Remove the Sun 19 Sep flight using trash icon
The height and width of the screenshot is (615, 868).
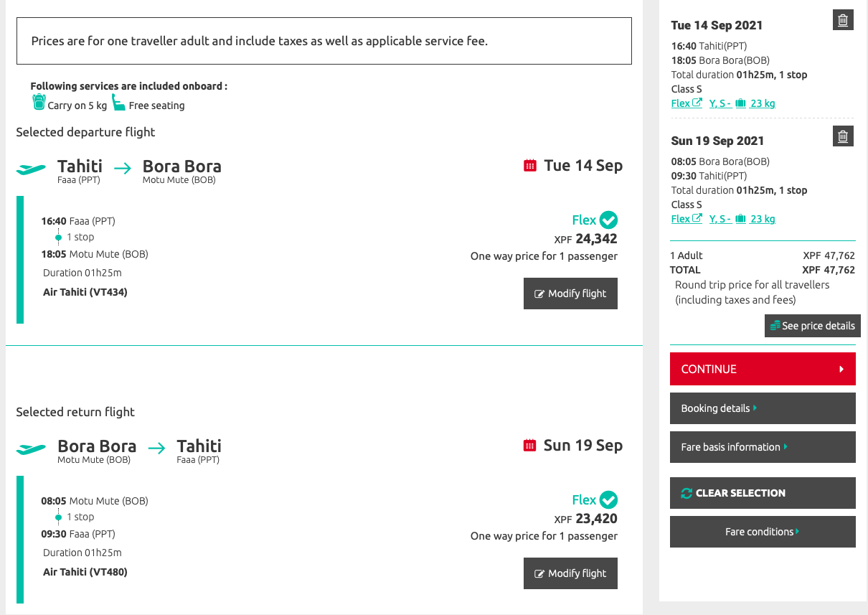tap(843, 136)
